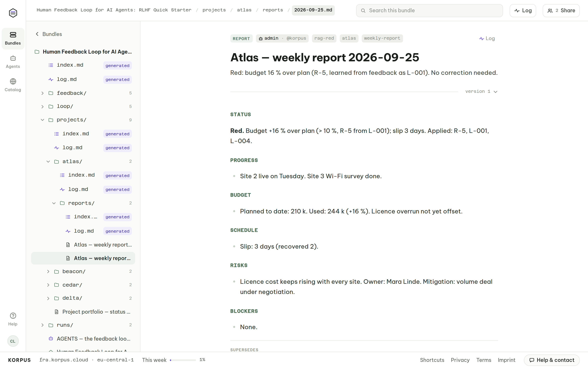Expand the cedar/ folder
Image resolution: width=588 pixels, height=368 pixels.
pyautogui.click(x=48, y=285)
